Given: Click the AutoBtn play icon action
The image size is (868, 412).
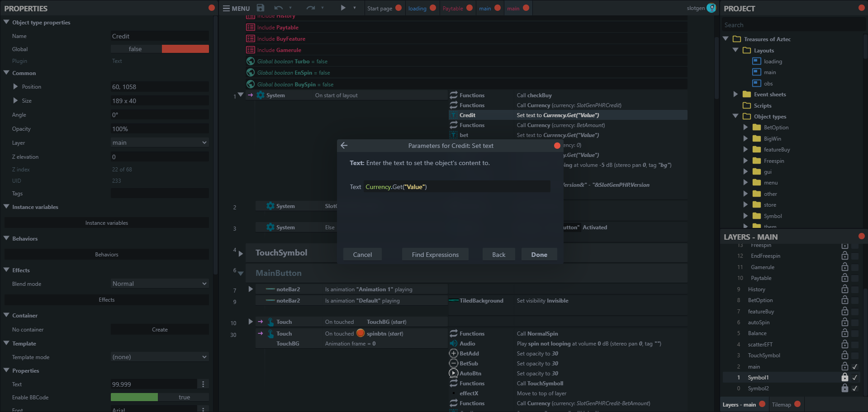Looking at the screenshot, I should click(x=454, y=373).
